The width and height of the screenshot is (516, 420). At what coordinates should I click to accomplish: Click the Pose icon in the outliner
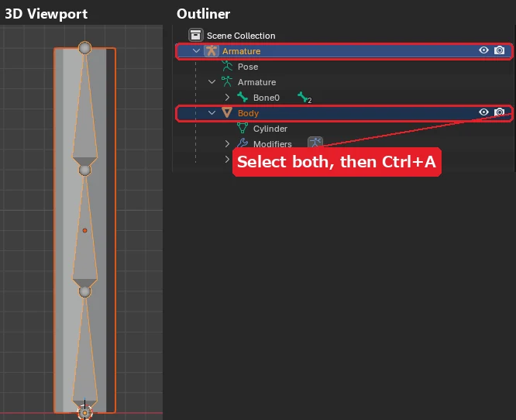pyautogui.click(x=227, y=66)
